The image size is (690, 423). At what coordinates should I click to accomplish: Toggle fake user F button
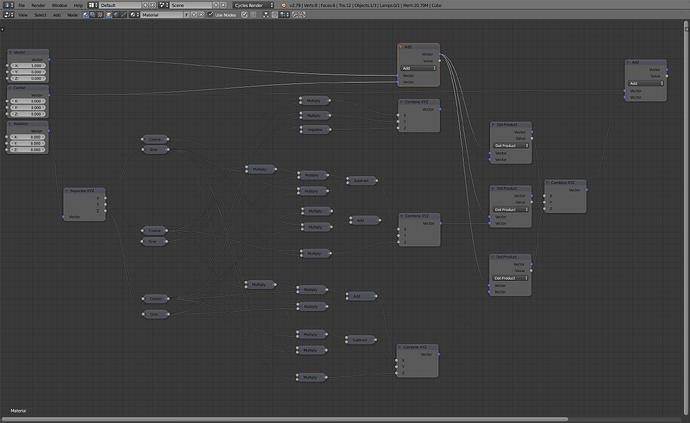(187, 15)
